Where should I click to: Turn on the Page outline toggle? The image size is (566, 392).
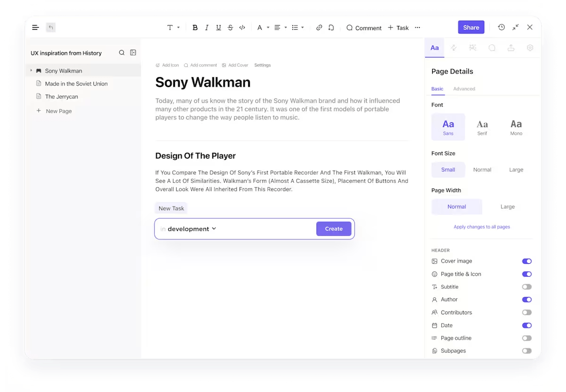pos(527,338)
